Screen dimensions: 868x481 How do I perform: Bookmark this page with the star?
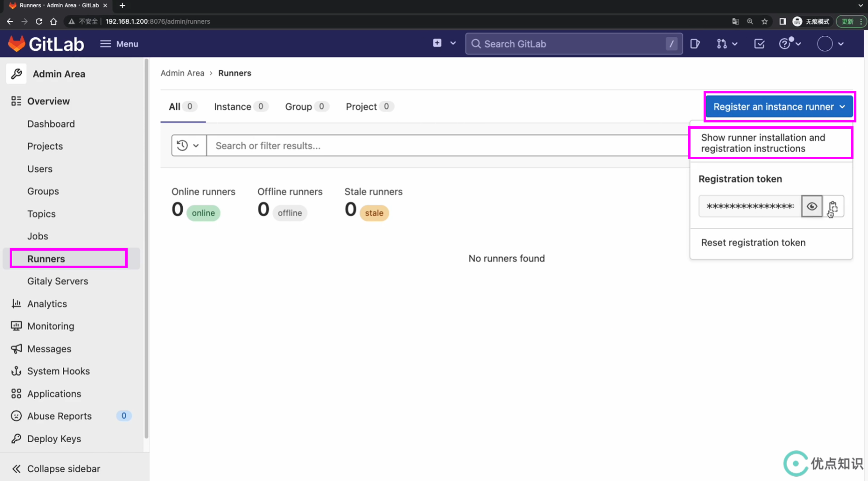pos(765,21)
